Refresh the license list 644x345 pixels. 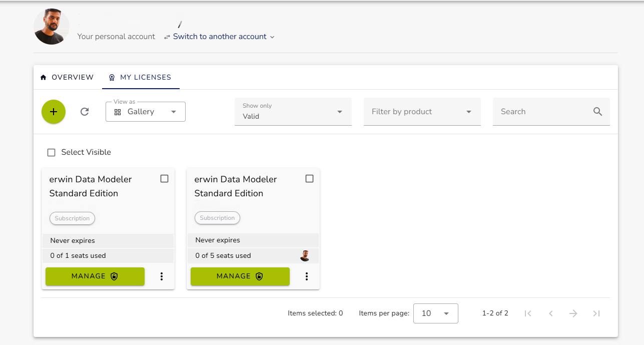(x=85, y=112)
